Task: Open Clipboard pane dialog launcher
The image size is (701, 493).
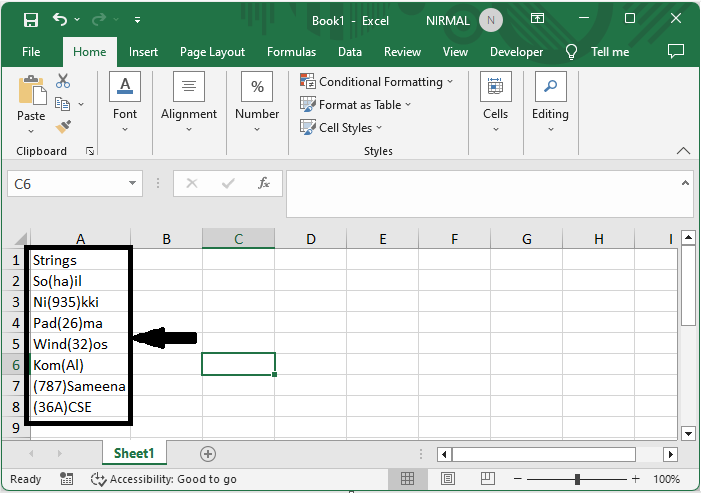Action: [90, 152]
